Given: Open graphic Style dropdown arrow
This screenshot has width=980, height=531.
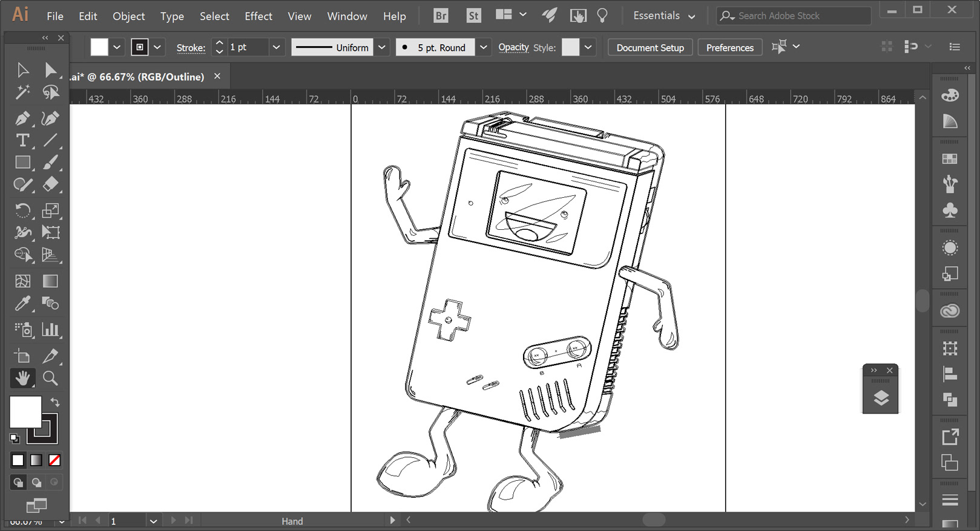Looking at the screenshot, I should tap(588, 47).
